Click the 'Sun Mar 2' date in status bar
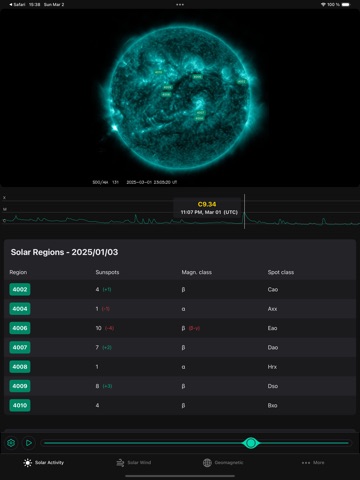Image resolution: width=360 pixels, height=480 pixels. 54,5
